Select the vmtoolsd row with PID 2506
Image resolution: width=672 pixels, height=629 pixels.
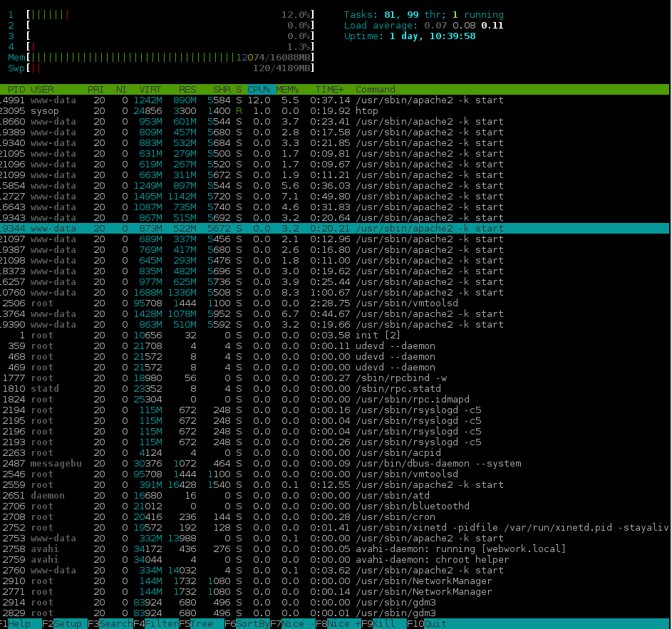[x=334, y=303]
